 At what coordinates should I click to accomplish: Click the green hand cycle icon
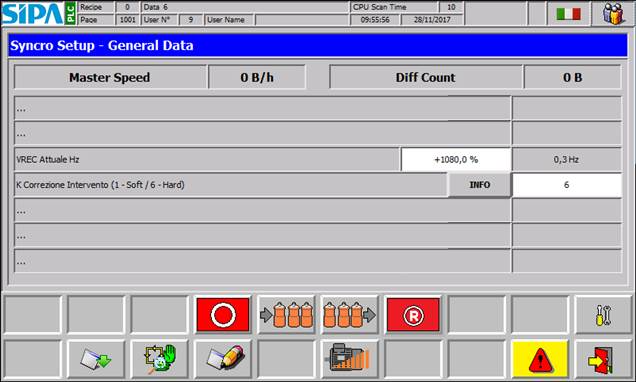coord(160,359)
